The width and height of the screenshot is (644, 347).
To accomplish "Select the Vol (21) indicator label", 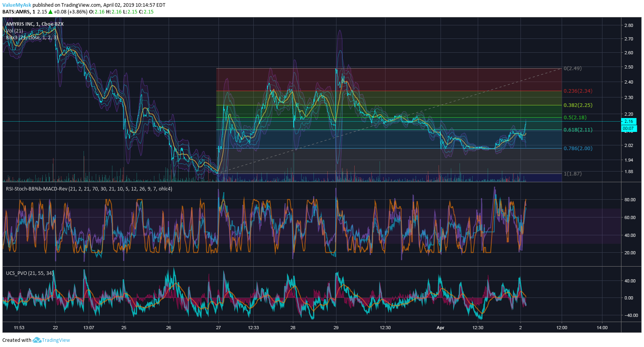I will (x=14, y=31).
